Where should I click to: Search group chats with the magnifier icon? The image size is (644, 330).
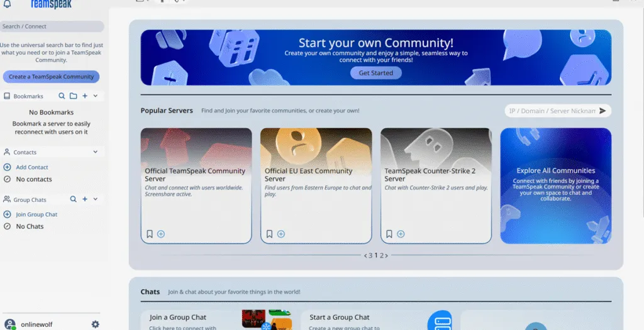73,199
